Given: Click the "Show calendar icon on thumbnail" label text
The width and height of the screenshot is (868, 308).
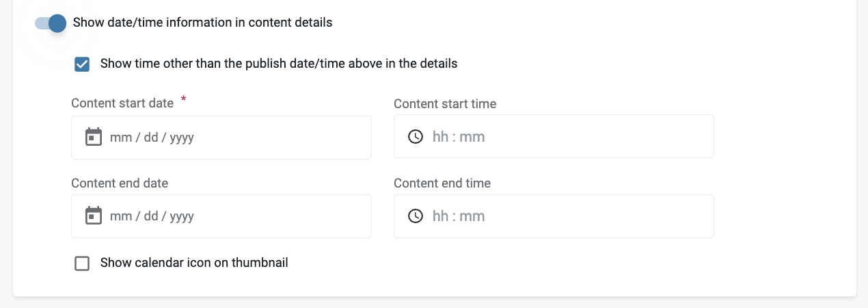Looking at the screenshot, I should click(x=194, y=263).
